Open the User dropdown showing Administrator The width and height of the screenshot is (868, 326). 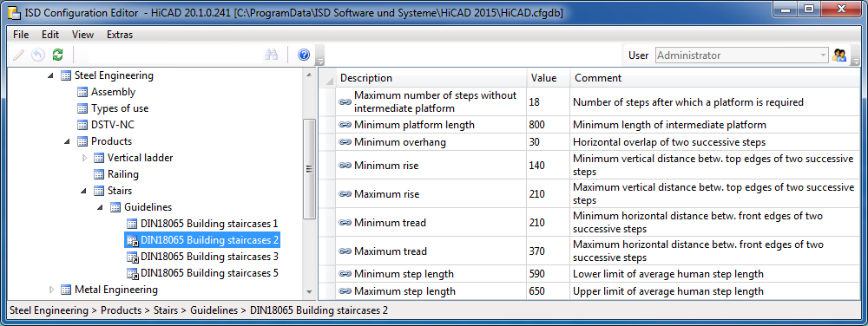742,55
